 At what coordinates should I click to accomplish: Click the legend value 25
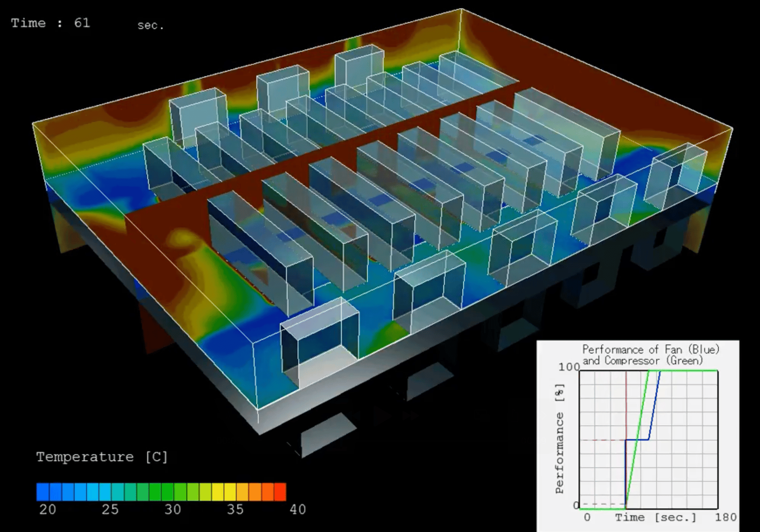pos(110,509)
